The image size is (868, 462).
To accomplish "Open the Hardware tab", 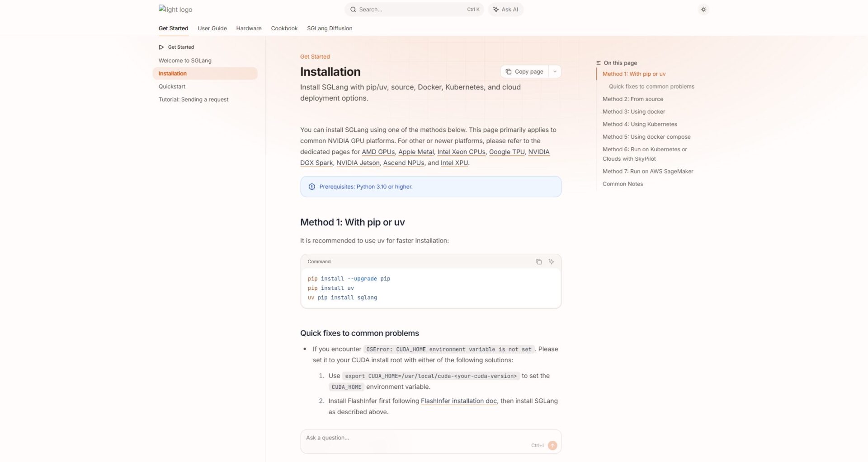I will pos(249,28).
